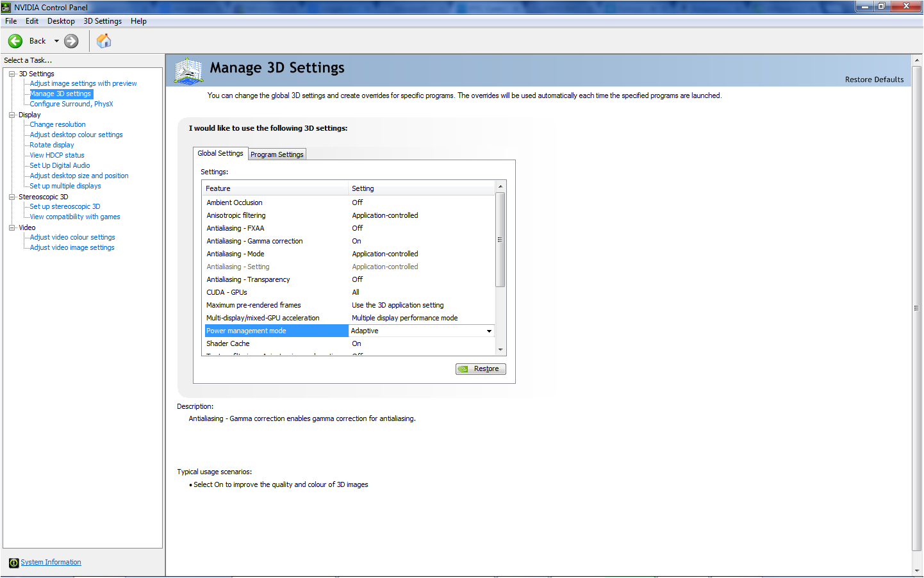This screenshot has width=924, height=578.
Task: Click the Forward arrow icon
Action: 71,41
